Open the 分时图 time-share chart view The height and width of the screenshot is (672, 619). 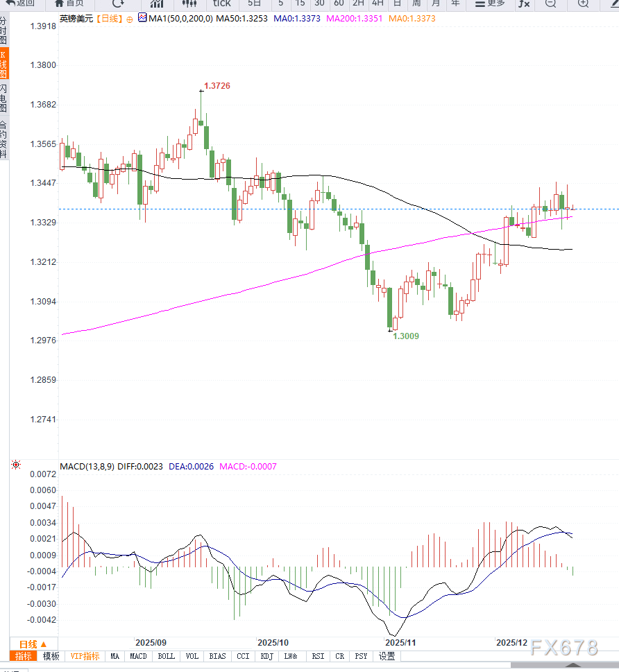click(x=4, y=28)
